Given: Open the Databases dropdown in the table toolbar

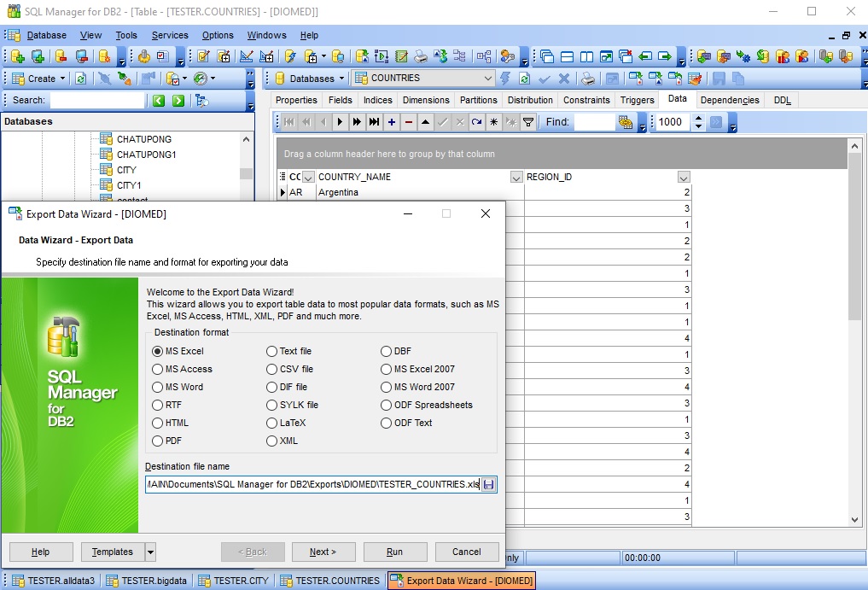Looking at the screenshot, I should coord(341,79).
